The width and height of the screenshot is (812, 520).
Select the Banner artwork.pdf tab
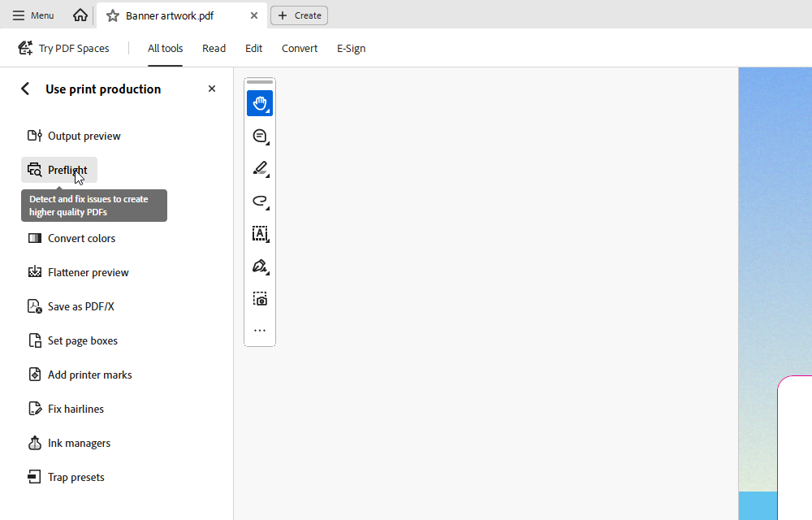182,15
